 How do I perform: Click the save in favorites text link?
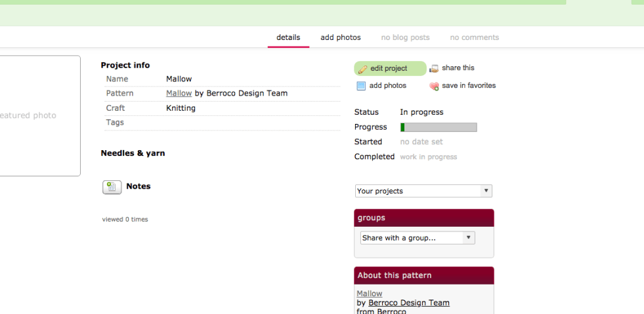pyautogui.click(x=469, y=86)
